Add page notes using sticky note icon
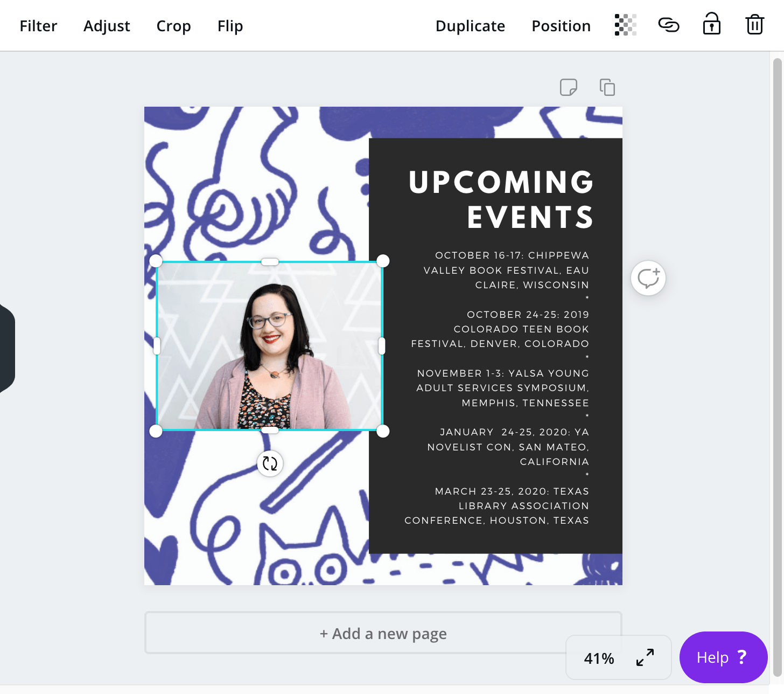The width and height of the screenshot is (784, 694). [569, 87]
